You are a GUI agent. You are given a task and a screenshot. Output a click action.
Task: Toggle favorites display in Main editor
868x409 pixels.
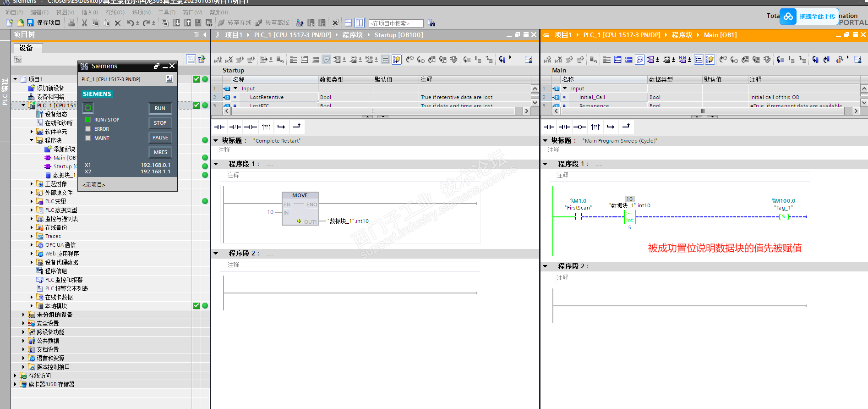710,60
